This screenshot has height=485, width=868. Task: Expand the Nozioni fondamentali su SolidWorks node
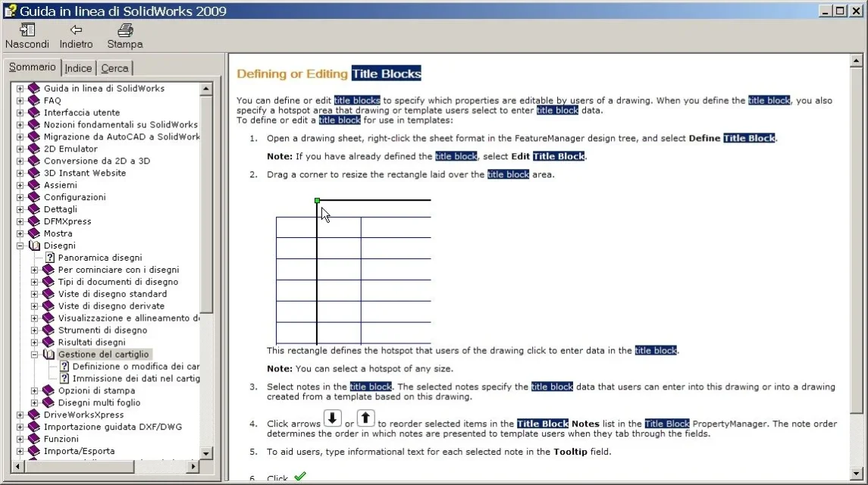click(20, 124)
